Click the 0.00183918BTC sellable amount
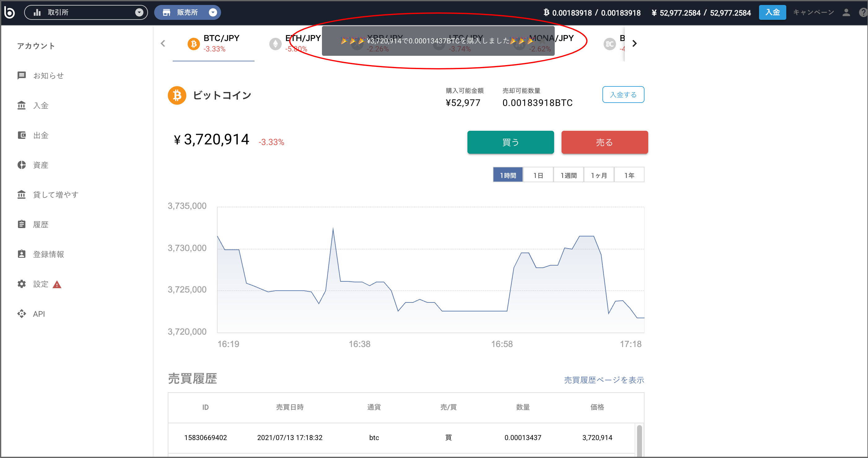The height and width of the screenshot is (458, 868). point(537,103)
